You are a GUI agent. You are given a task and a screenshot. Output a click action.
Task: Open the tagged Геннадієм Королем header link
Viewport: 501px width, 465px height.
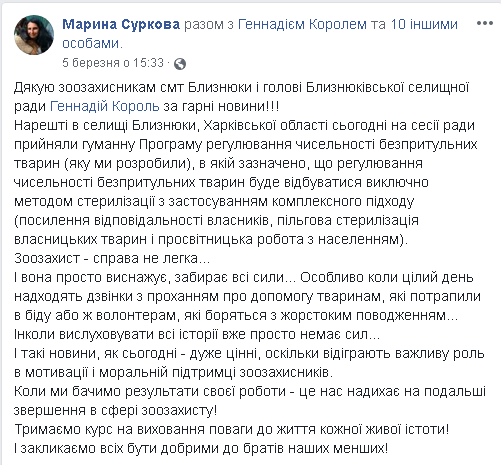(x=302, y=24)
